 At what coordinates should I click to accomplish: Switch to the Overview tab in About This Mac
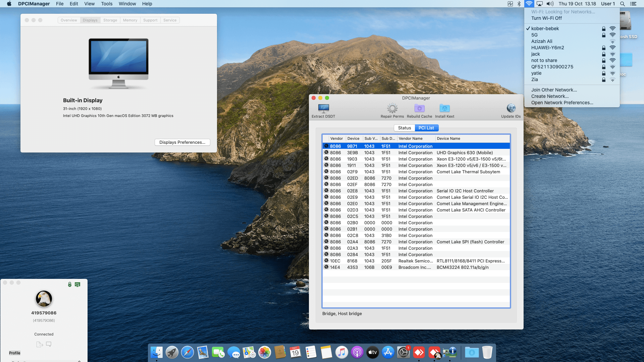click(x=69, y=20)
